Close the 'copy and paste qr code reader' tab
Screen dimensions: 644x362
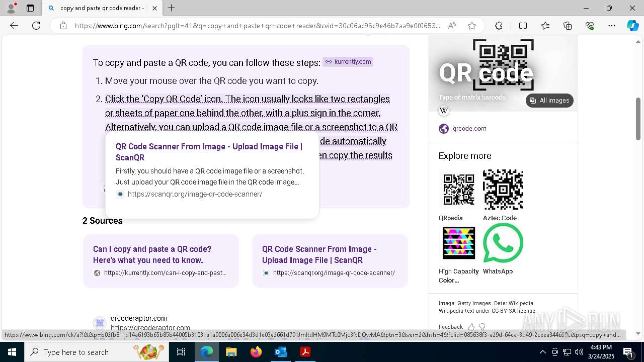pyautogui.click(x=154, y=8)
